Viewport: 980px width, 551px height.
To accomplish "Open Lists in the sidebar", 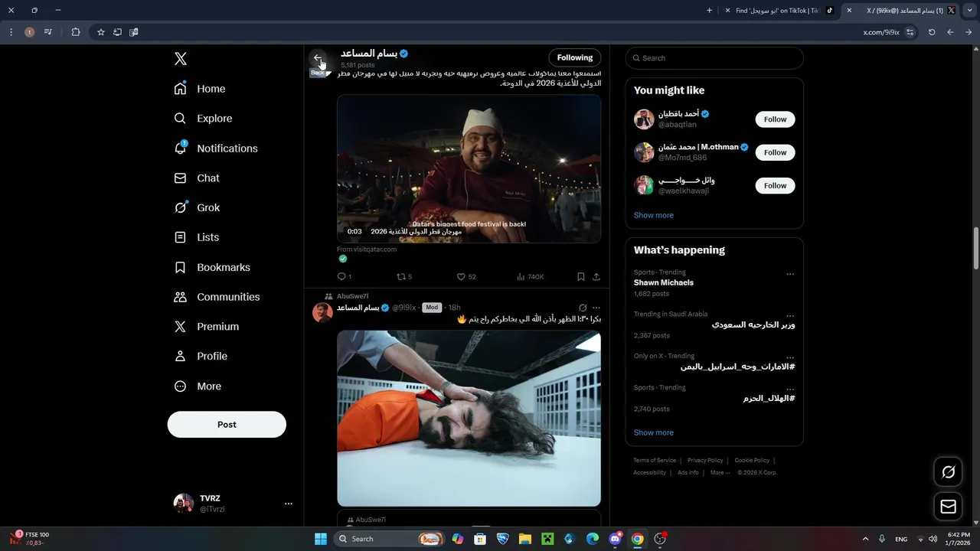I will tap(197, 237).
